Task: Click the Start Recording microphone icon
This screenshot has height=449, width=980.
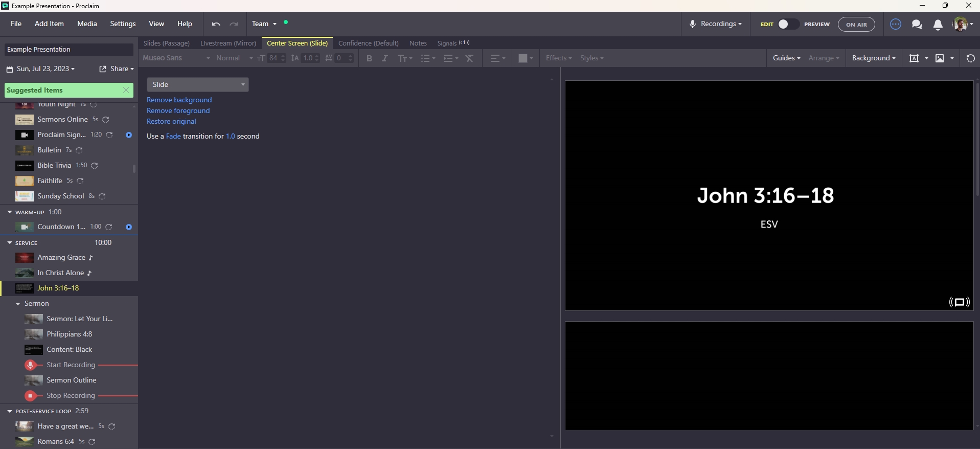Action: (31, 365)
